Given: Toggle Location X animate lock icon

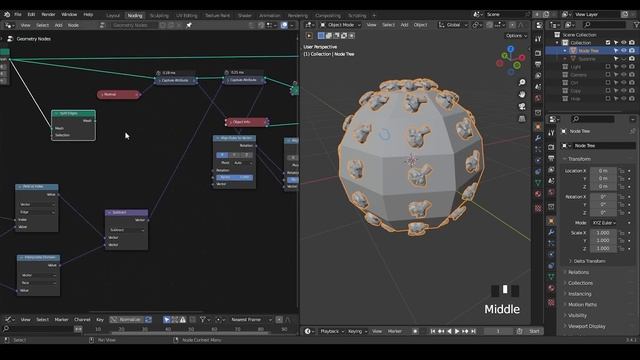Looking at the screenshot, I should pyautogui.click(x=621, y=171).
